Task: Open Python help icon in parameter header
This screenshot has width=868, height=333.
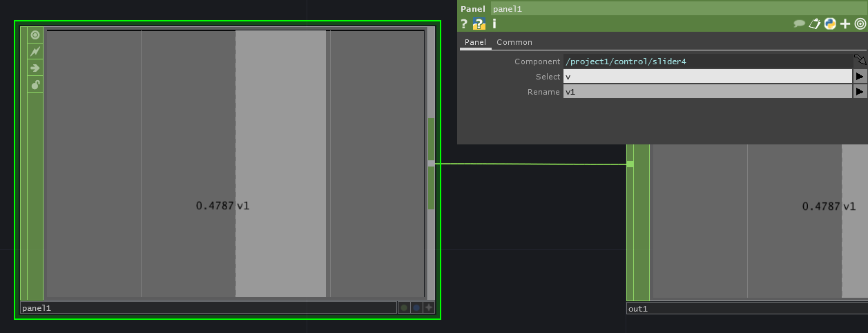Action: [x=479, y=24]
